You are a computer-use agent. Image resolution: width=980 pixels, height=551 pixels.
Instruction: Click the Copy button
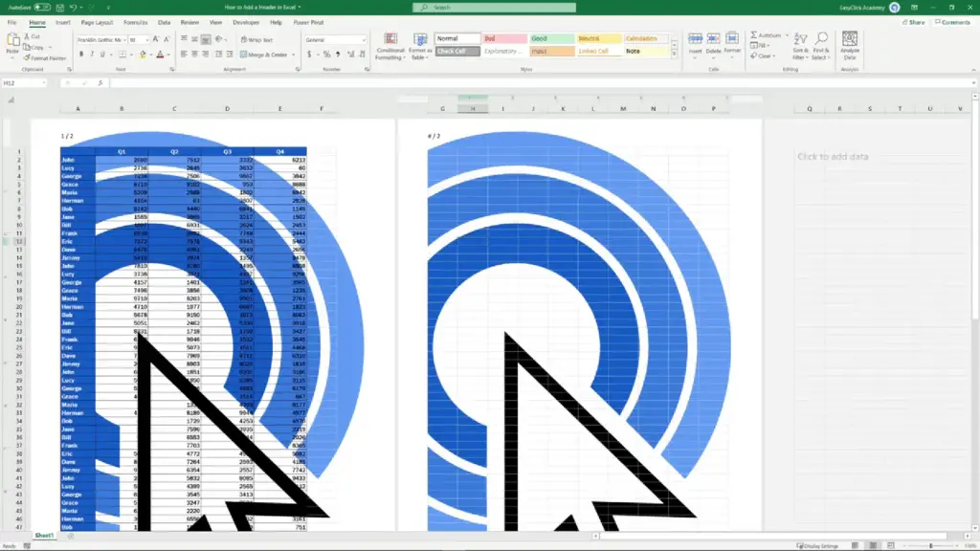pos(33,48)
